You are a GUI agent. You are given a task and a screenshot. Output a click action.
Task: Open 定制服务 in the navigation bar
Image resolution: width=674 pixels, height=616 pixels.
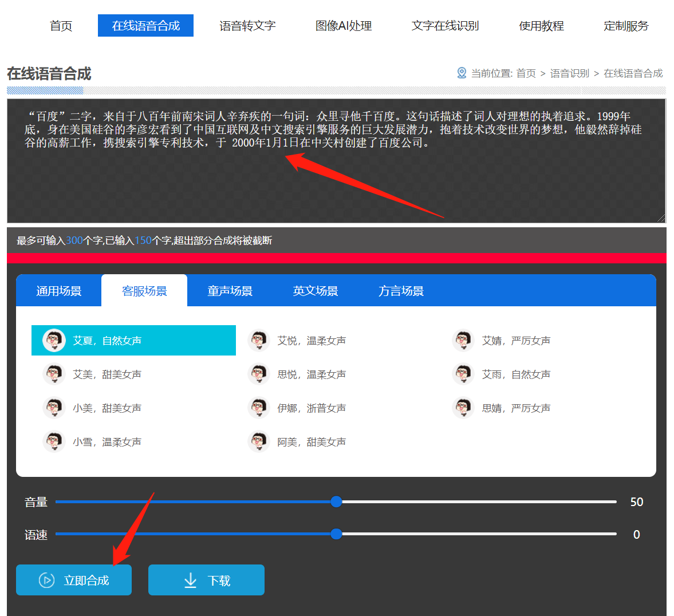point(626,26)
